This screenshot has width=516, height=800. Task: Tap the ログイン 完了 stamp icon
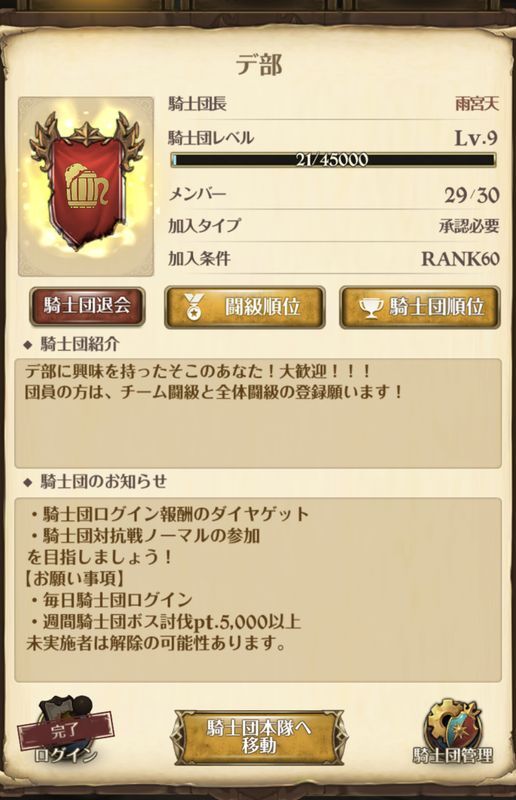tap(65, 731)
